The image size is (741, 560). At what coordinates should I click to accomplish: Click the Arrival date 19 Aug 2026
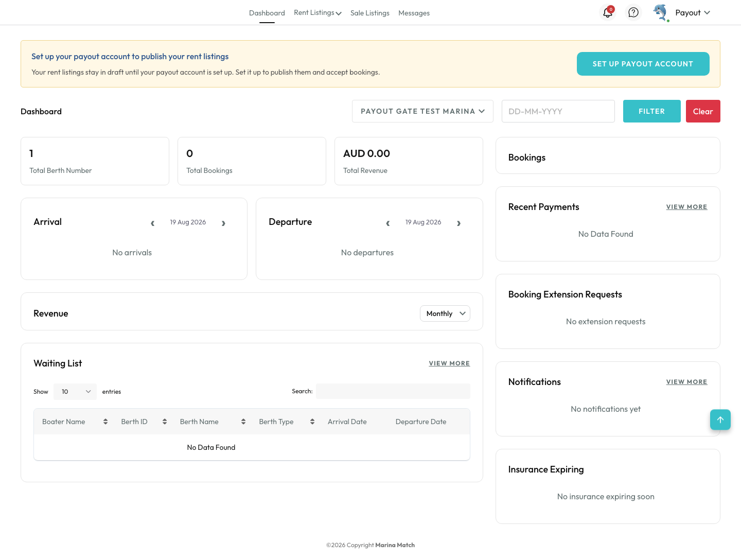click(x=188, y=222)
